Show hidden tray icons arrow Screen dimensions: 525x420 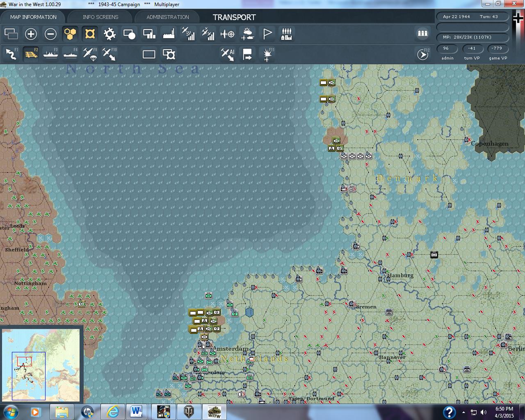tap(463, 412)
